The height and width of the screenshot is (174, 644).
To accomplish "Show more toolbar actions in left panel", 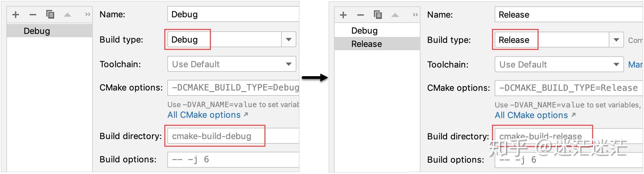I will coord(87,14).
